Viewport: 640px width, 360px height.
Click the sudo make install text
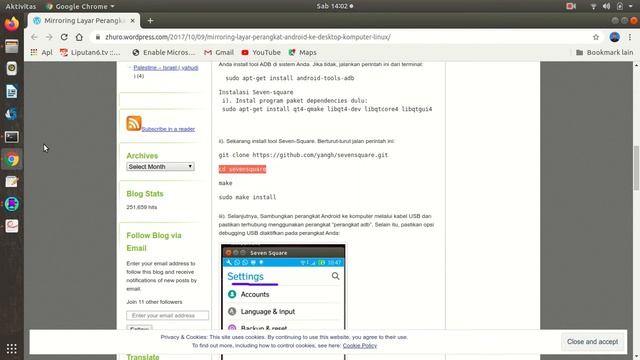247,197
